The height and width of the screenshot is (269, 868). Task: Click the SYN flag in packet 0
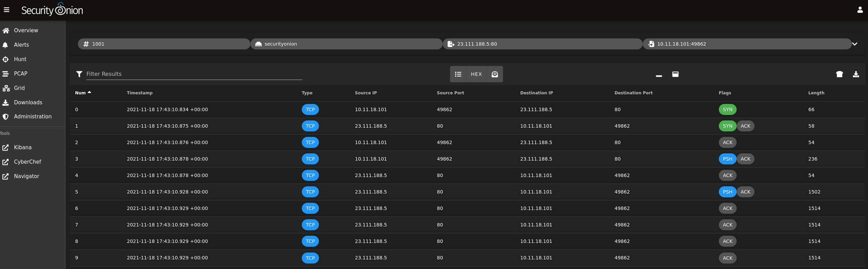(x=727, y=110)
